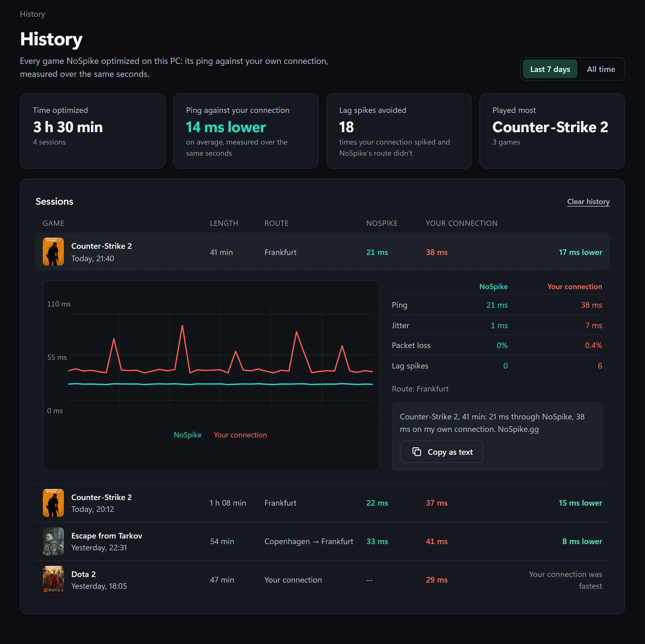This screenshot has width=645, height=644.
Task: Click Counter-Strike 2 cover icon for 20:12 session
Action: (x=53, y=503)
